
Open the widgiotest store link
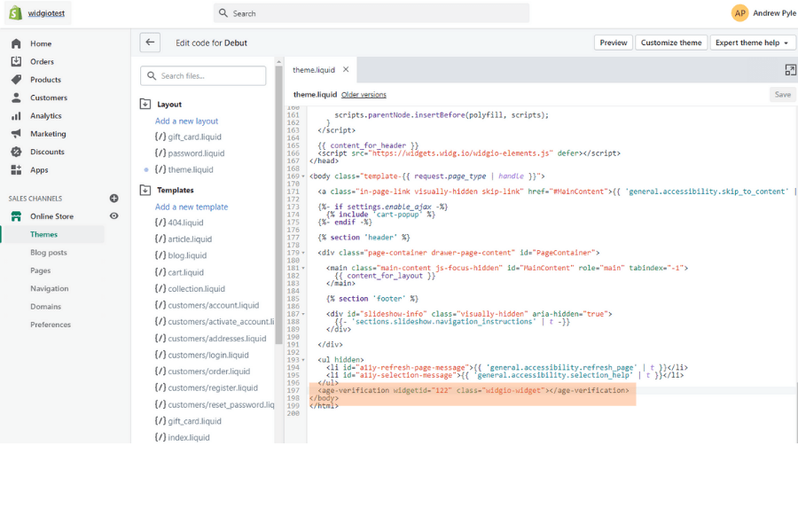pos(46,13)
